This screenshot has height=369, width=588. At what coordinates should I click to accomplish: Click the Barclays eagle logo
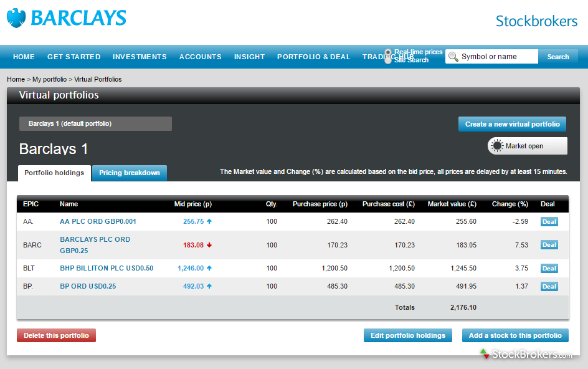pos(16,18)
